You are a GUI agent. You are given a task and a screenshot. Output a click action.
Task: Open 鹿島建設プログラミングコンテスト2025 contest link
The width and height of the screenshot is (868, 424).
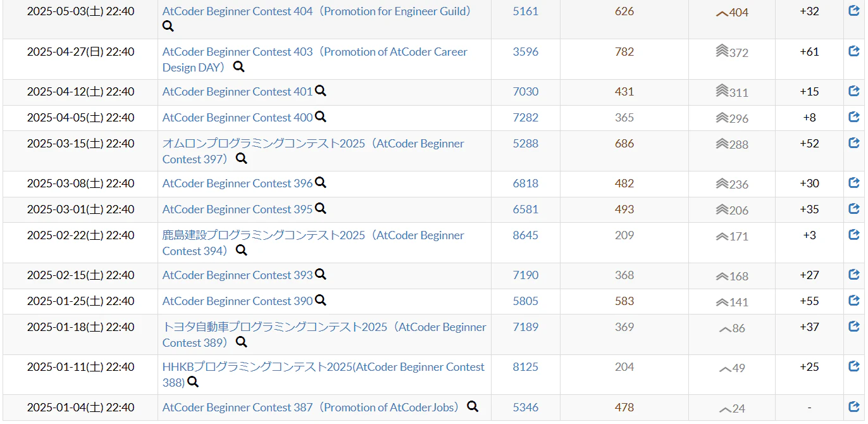tap(313, 243)
